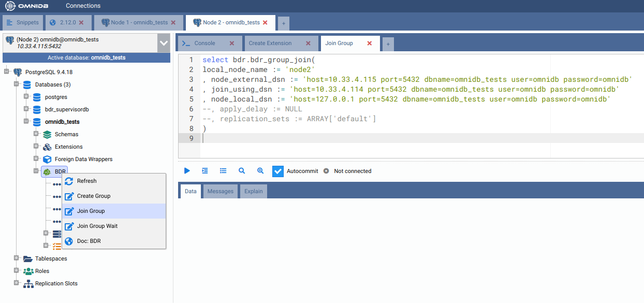
Task: Expand the Replication Slots node
Action: click(x=17, y=283)
